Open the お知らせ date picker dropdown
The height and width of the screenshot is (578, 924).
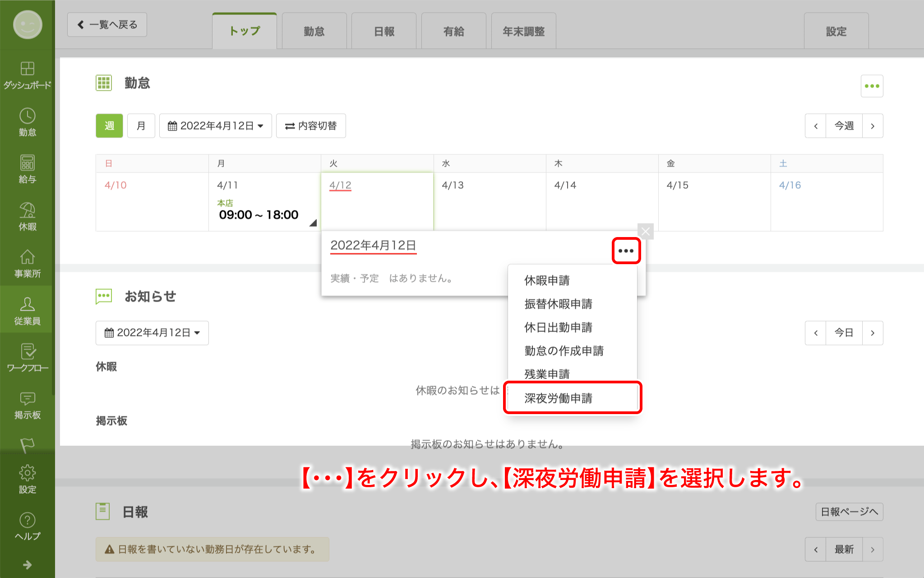[152, 333]
